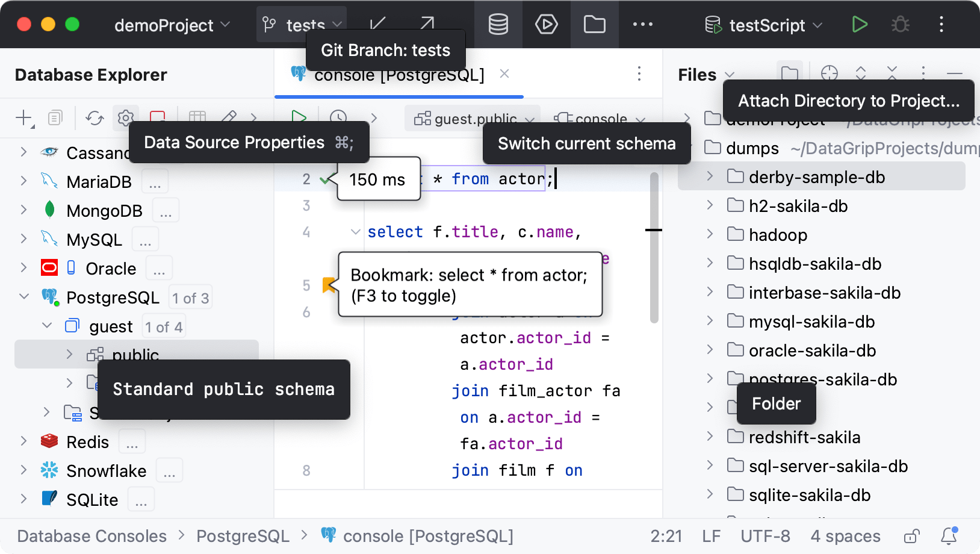Change indentation via the 4 spaces label
The image size is (980, 554).
tap(845, 535)
